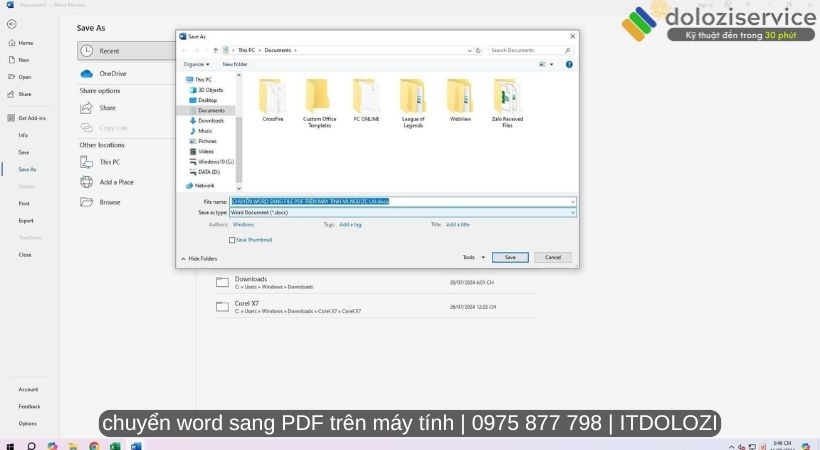820x450 pixels.
Task: Click Add a tag link
Action: click(350, 224)
